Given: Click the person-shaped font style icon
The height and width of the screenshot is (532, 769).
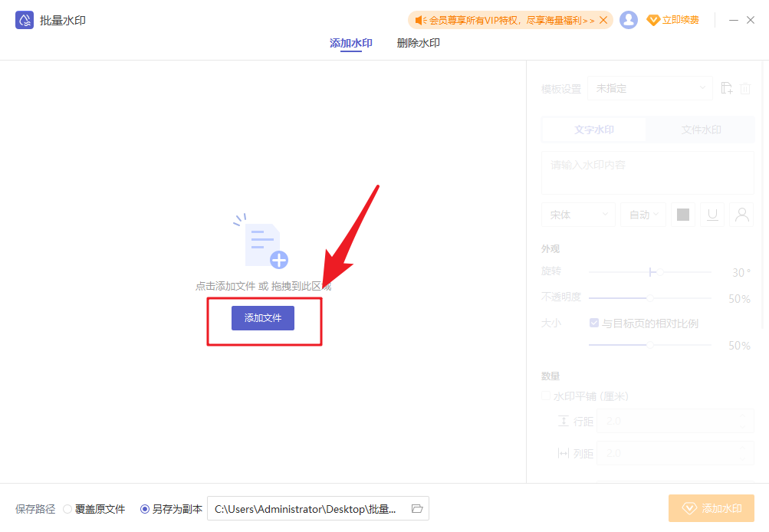Looking at the screenshot, I should click(x=741, y=214).
